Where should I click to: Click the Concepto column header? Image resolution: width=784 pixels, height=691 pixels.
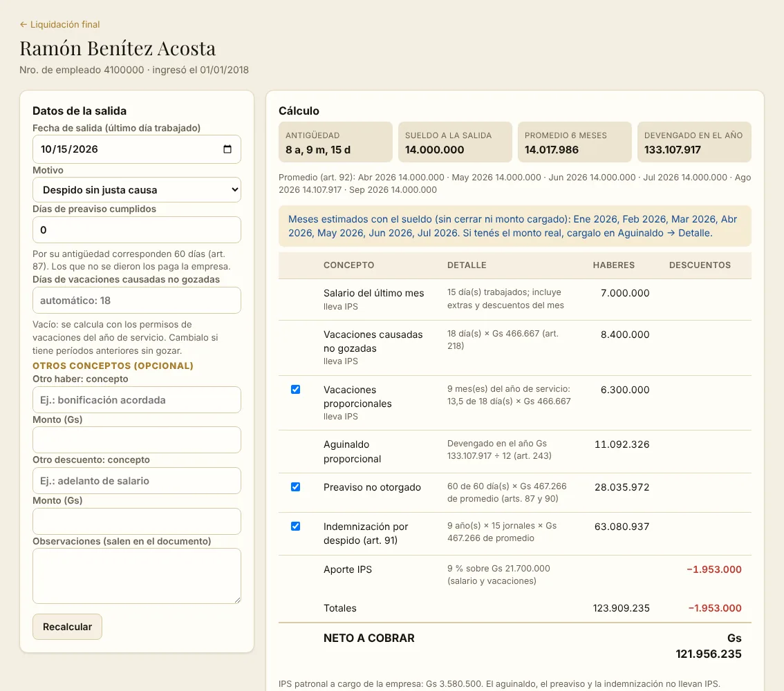click(348, 265)
